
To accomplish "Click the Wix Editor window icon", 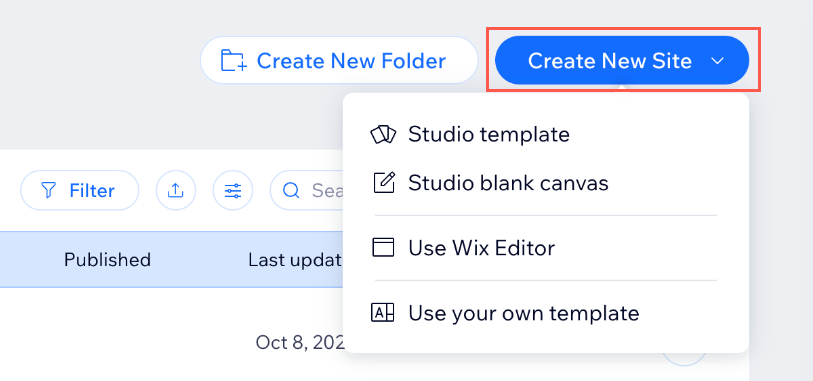I will [383, 248].
